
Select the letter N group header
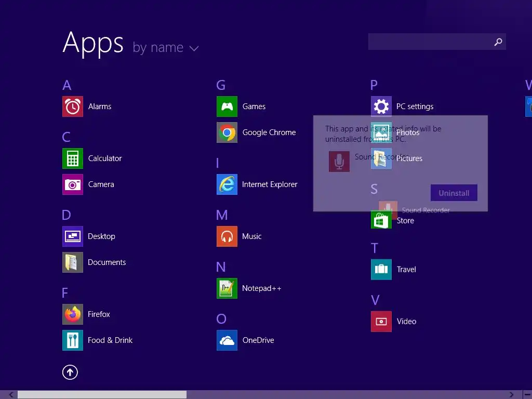point(221,267)
